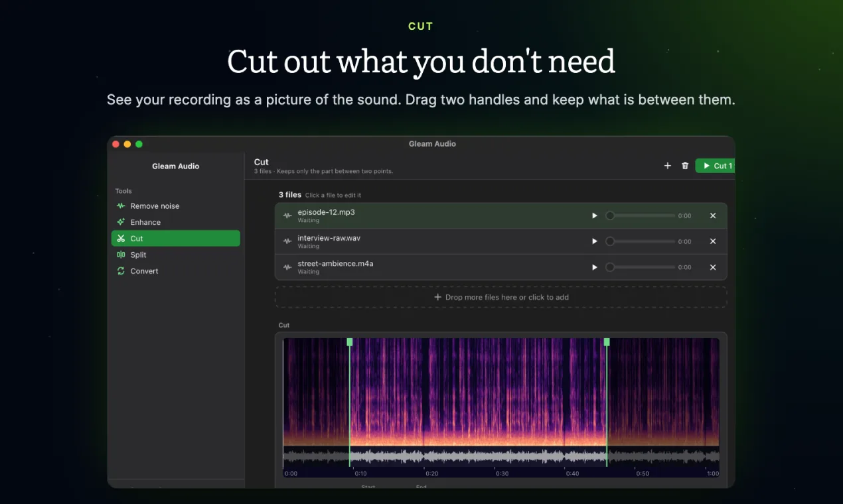Click the Split icon in sidebar

[121, 255]
